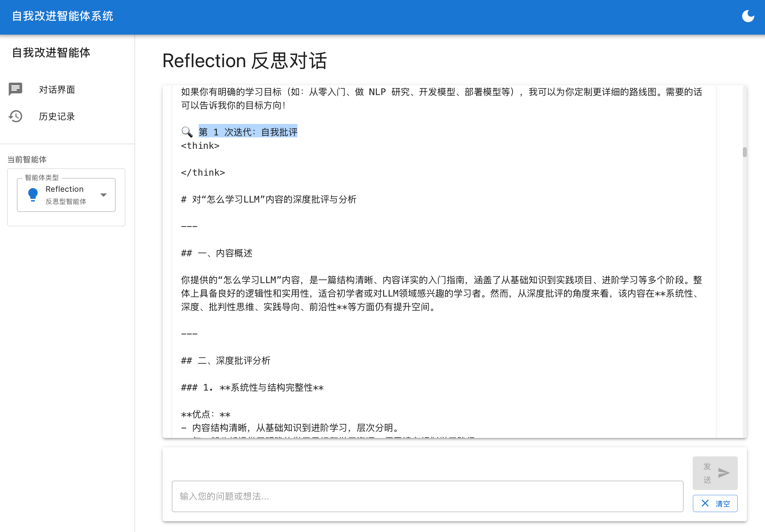Open the 历史记录 view
The height and width of the screenshot is (532, 765).
[57, 116]
